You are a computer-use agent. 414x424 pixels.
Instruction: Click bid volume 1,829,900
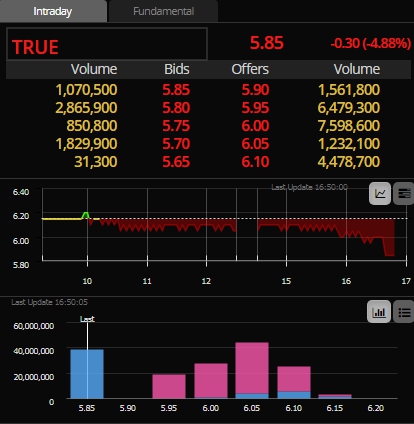point(86,144)
